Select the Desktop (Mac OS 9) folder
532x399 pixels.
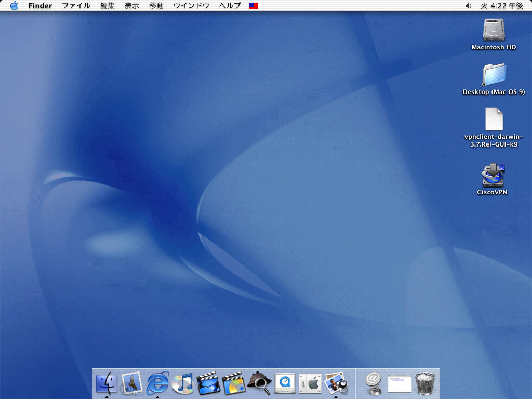tap(494, 75)
